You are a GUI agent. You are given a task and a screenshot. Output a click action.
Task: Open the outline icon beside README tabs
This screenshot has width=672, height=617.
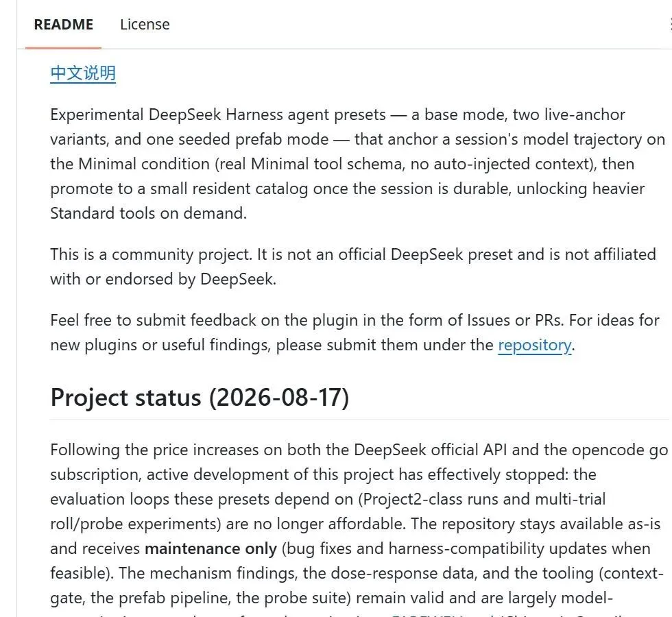coord(671,25)
